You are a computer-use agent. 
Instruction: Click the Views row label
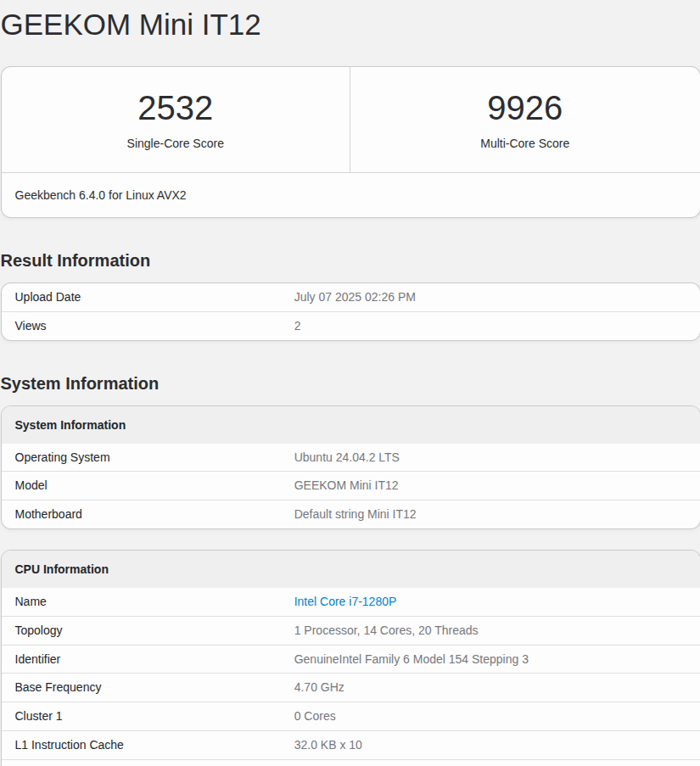pyautogui.click(x=31, y=326)
